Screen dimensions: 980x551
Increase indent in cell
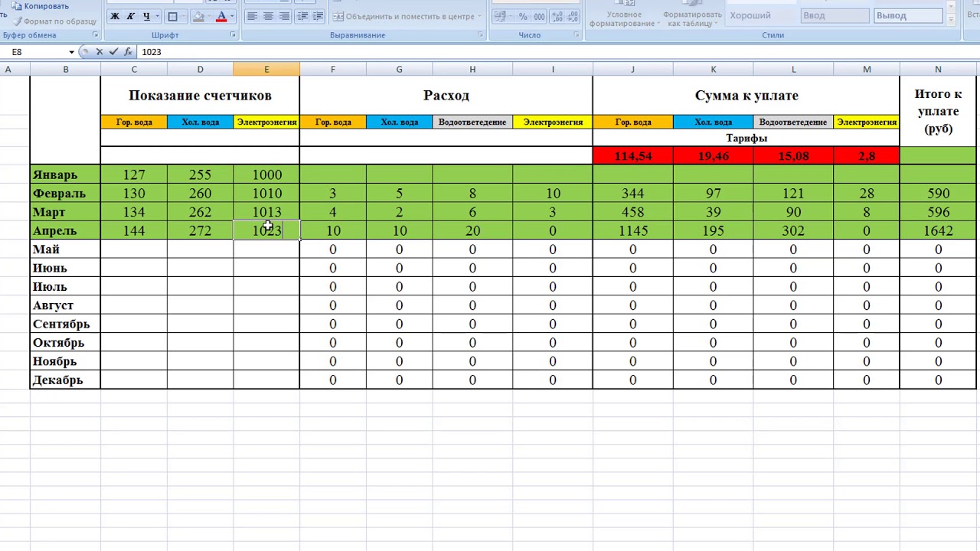[319, 16]
